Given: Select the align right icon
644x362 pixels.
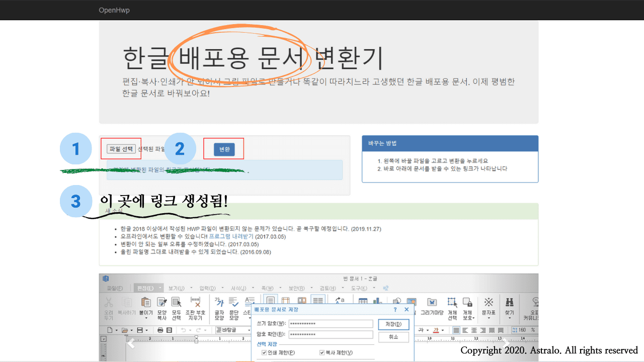Looking at the screenshot, I should point(484,330).
